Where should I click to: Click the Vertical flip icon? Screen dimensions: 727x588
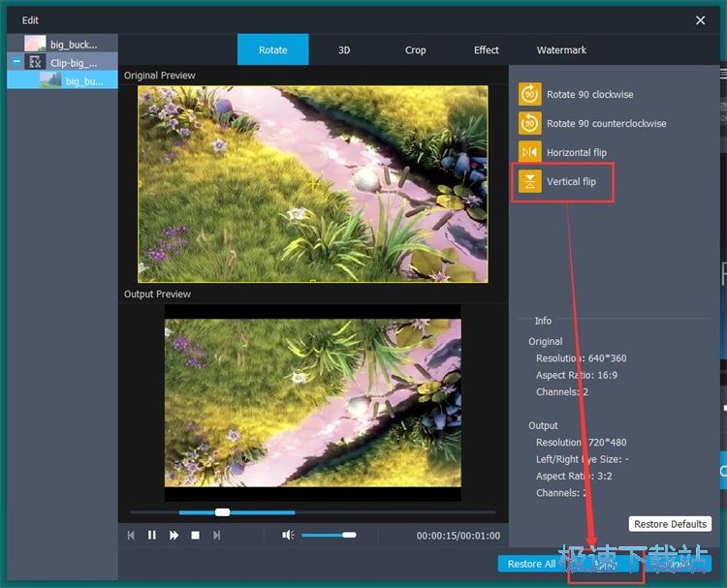point(529,181)
